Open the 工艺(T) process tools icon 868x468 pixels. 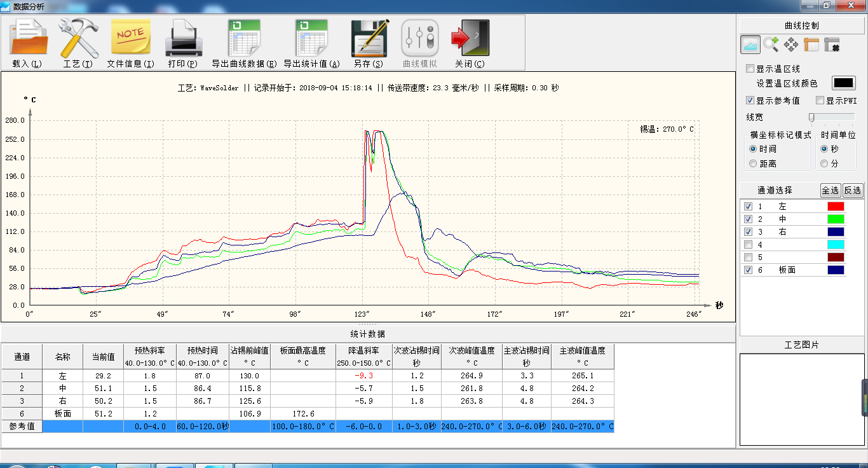[x=78, y=38]
